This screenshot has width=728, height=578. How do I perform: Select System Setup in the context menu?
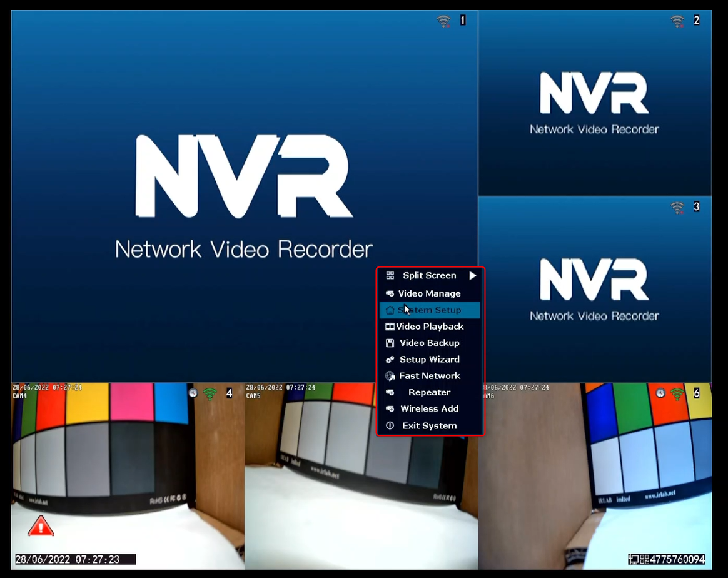[x=430, y=310]
